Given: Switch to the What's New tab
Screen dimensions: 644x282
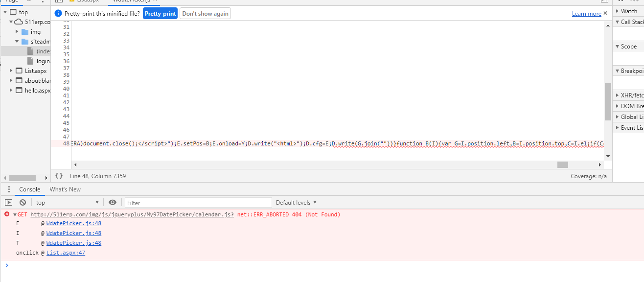Looking at the screenshot, I should coord(65,189).
